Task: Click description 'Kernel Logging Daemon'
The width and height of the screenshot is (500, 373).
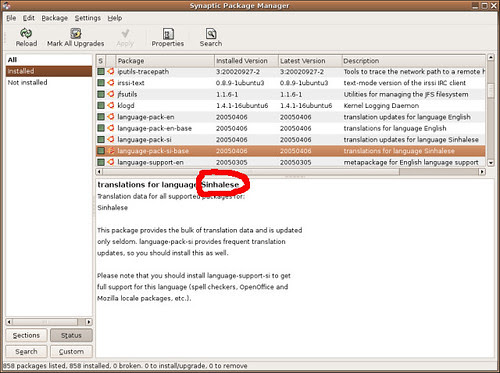Action: 381,105
